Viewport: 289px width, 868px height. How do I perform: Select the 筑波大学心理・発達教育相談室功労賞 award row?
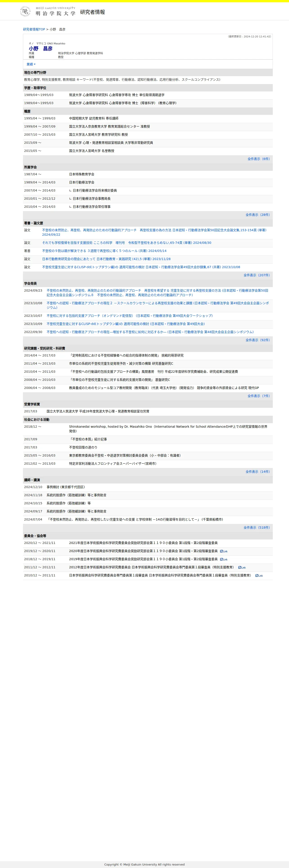coord(148,411)
